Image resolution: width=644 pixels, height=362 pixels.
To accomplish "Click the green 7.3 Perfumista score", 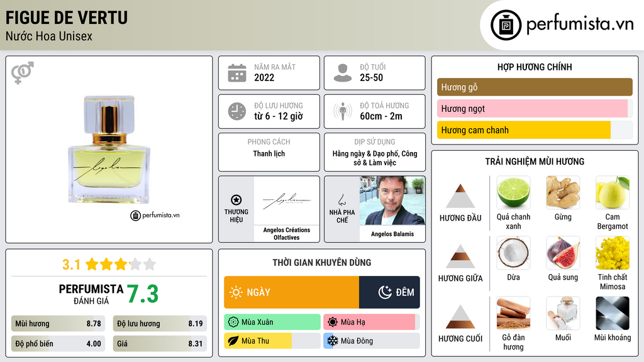I will 143,294.
